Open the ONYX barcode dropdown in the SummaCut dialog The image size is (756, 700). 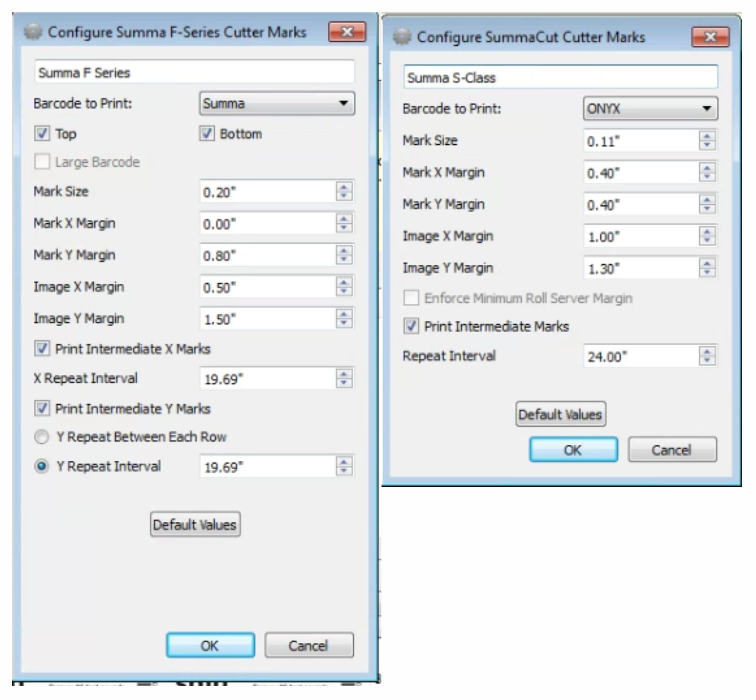click(650, 109)
